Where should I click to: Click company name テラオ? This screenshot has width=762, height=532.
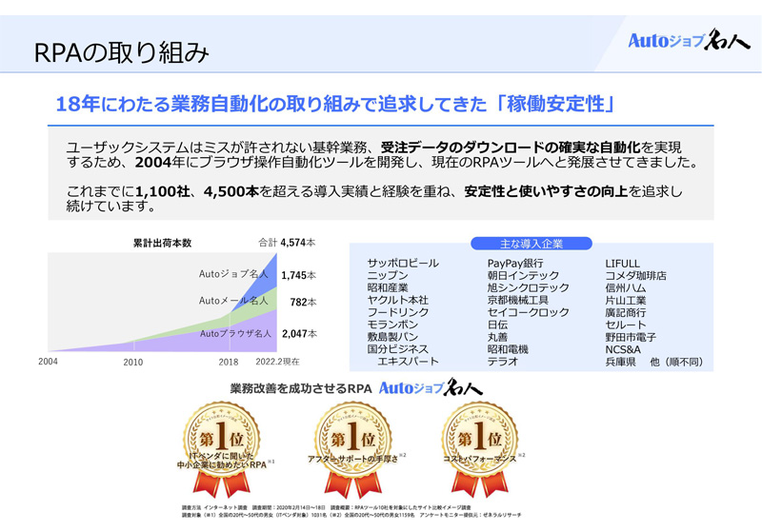pos(503,361)
